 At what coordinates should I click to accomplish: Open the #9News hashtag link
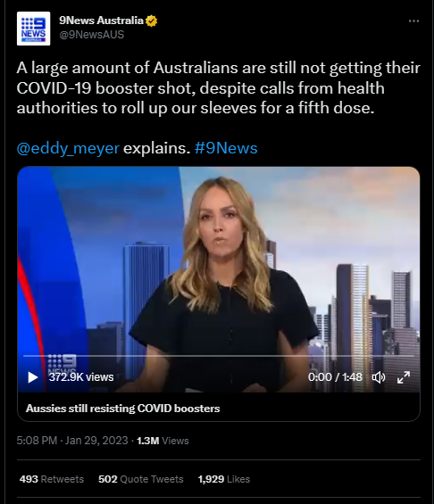tap(226, 148)
